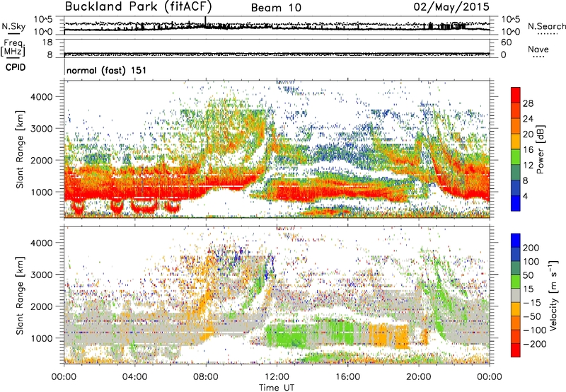Click '3000' on the velocity panel range axis
This screenshot has height=392, width=566.
41,275
